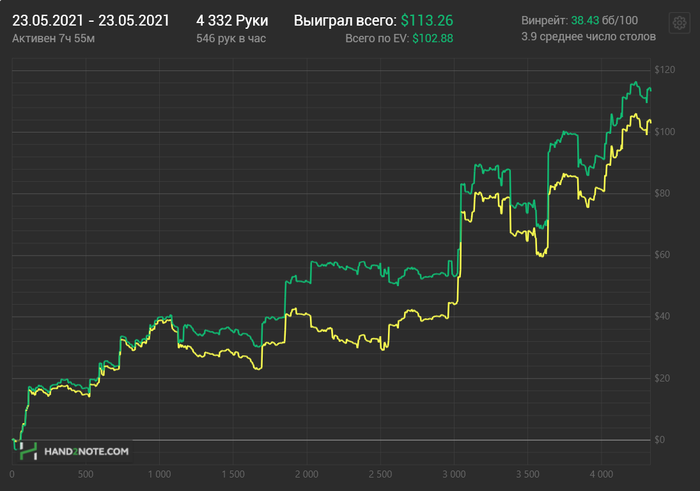Image resolution: width=700 pixels, height=491 pixels.
Task: Click the $120 y-axis label
Action: [665, 70]
